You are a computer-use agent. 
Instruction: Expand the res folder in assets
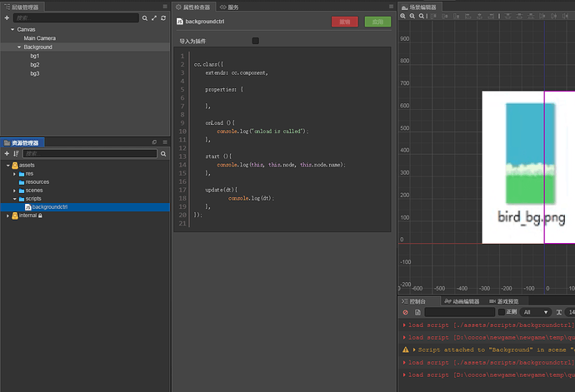coord(14,173)
